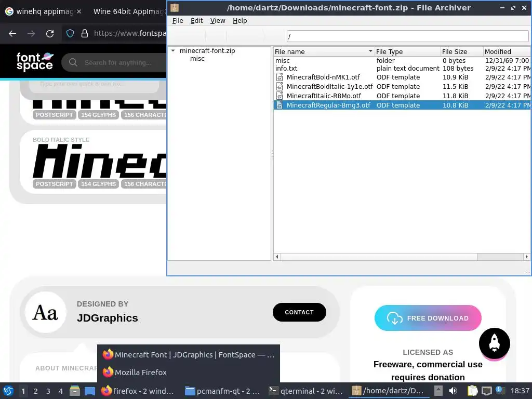Click the MinecraftRegular-Bmg3.otf file icon
532x399 pixels.
279,105
